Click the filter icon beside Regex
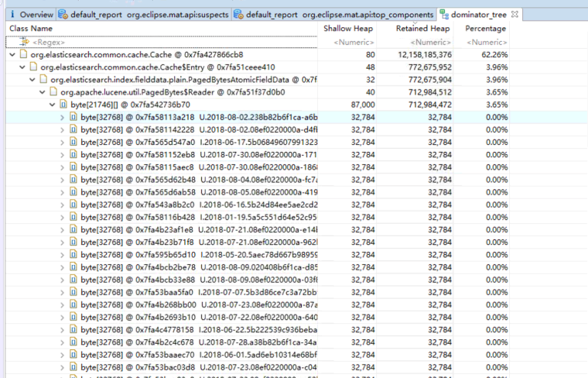588x378 pixels. pyautogui.click(x=25, y=42)
